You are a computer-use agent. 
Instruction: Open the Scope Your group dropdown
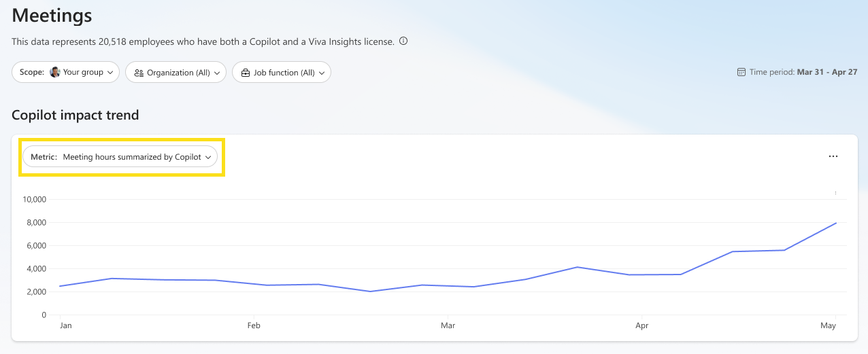tap(66, 72)
